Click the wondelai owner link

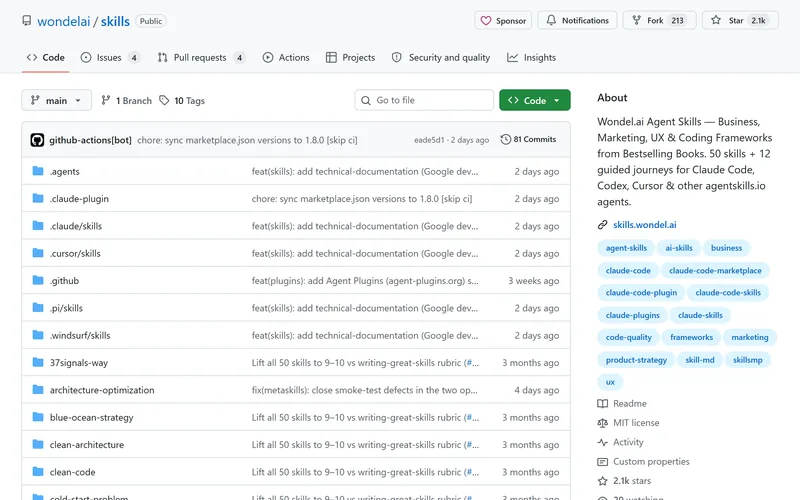tap(64, 21)
